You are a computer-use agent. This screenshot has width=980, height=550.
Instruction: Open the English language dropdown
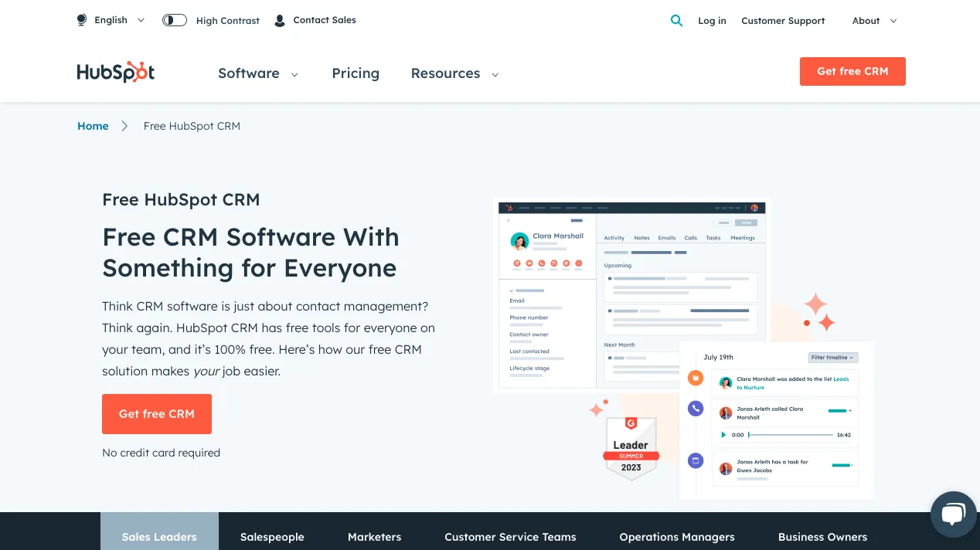pyautogui.click(x=111, y=20)
